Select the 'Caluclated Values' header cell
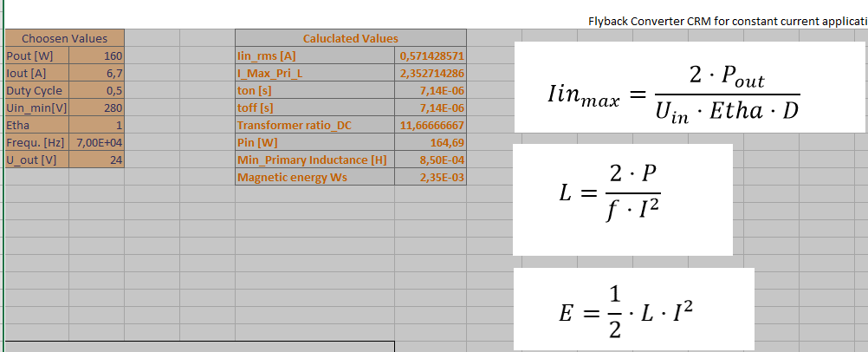This screenshot has width=868, height=352. point(351,38)
